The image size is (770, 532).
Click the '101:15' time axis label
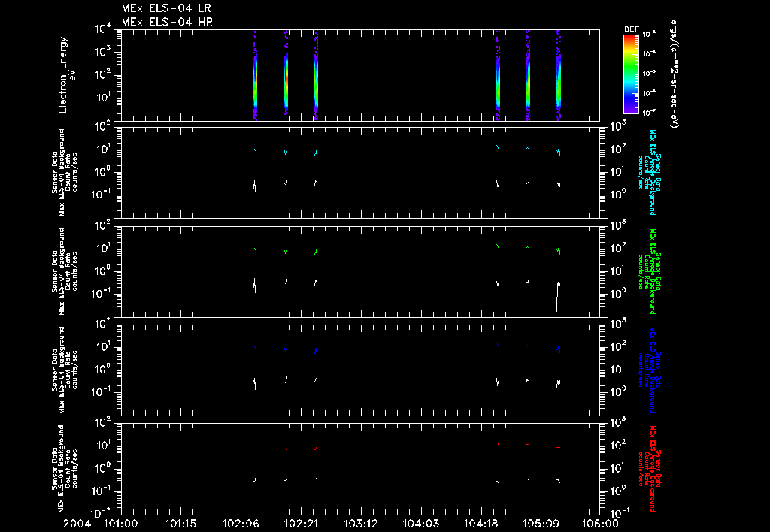pos(180,524)
